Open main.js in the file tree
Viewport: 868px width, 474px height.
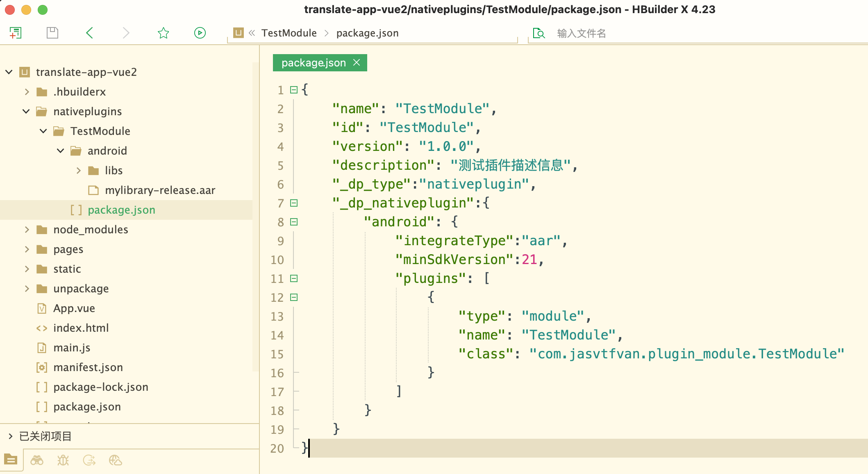point(72,348)
